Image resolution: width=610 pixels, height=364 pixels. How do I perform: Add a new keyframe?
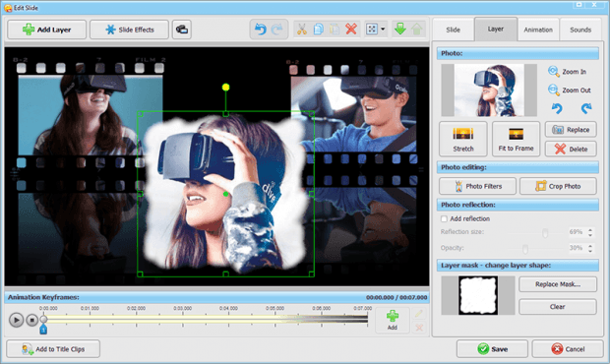coord(393,320)
